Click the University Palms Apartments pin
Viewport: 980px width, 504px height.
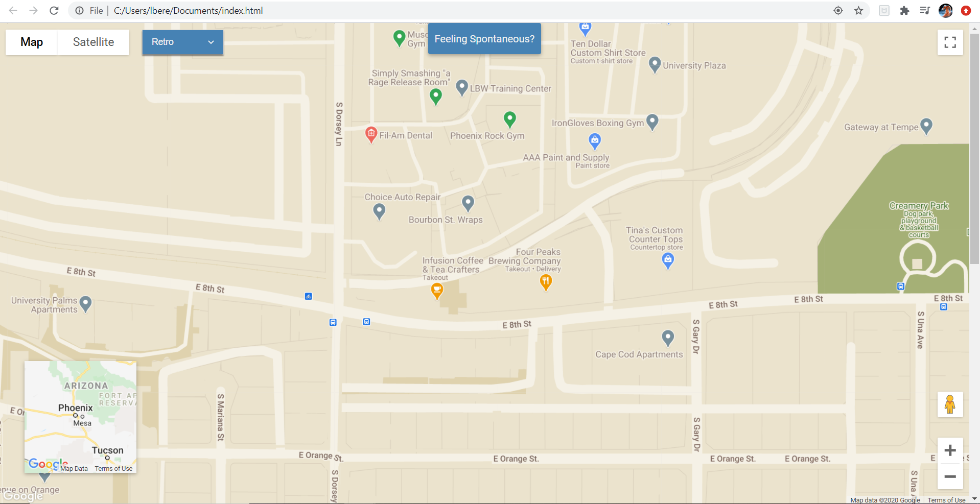tap(85, 304)
